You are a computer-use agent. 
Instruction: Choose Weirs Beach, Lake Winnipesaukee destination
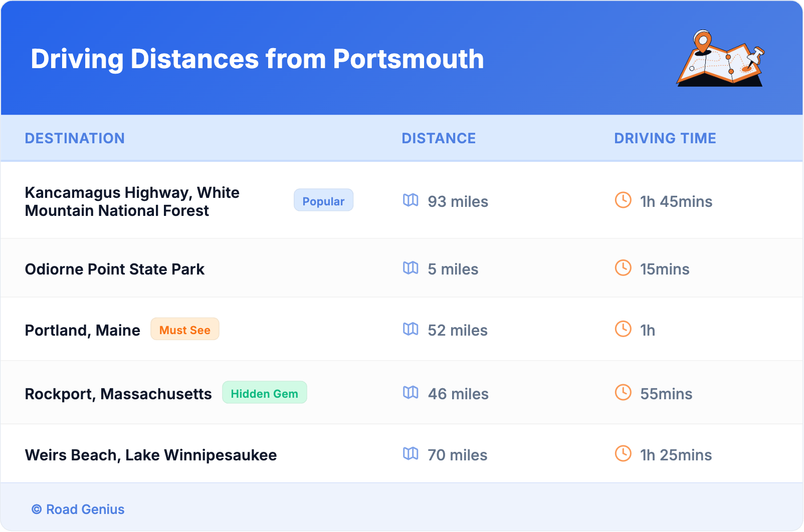pos(151,455)
